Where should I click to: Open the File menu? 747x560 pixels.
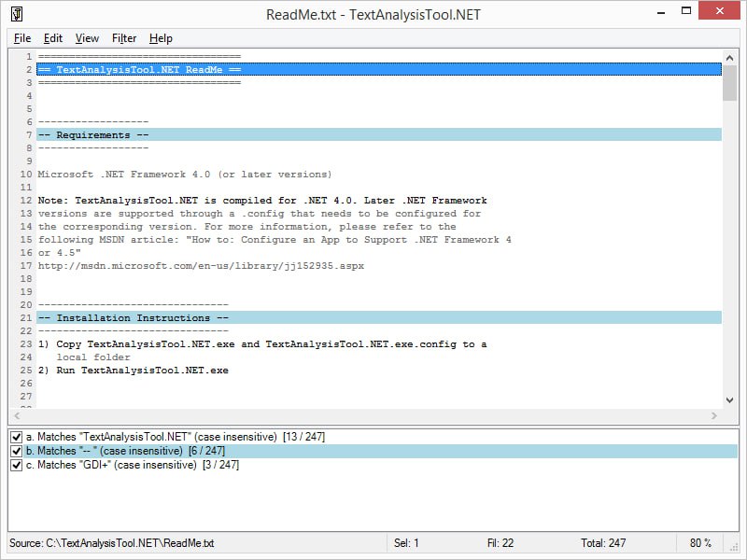(22, 38)
